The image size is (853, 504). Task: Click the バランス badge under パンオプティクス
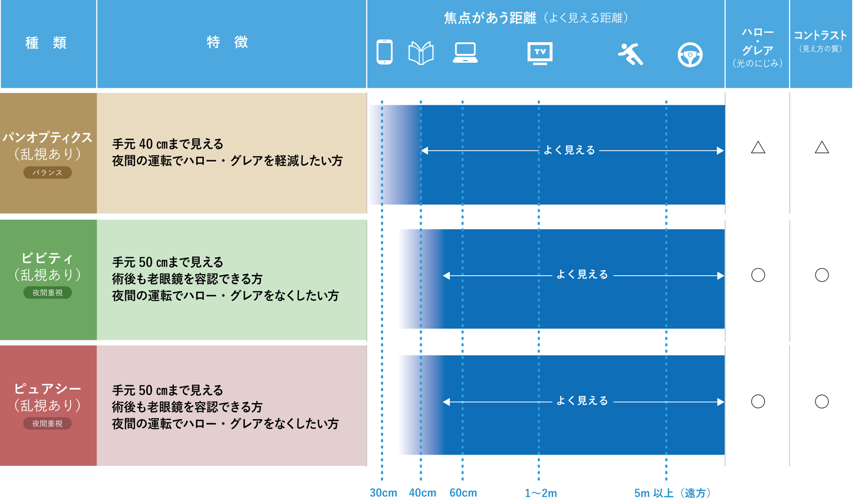(x=48, y=173)
